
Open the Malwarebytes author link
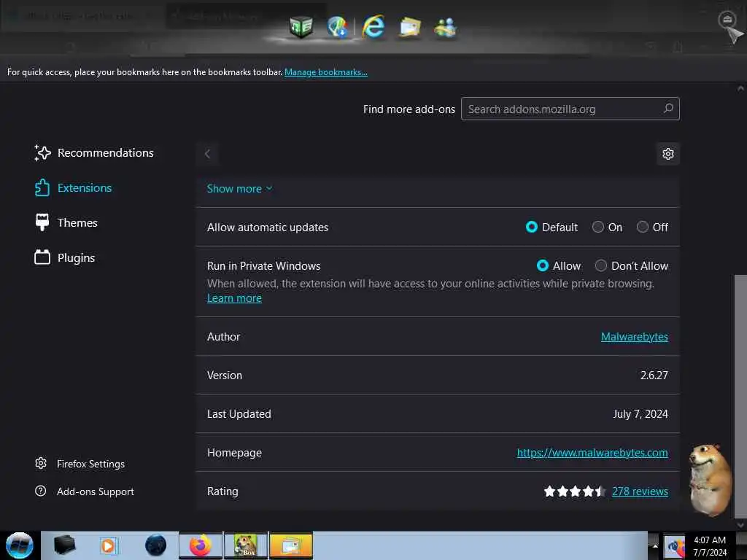(634, 337)
